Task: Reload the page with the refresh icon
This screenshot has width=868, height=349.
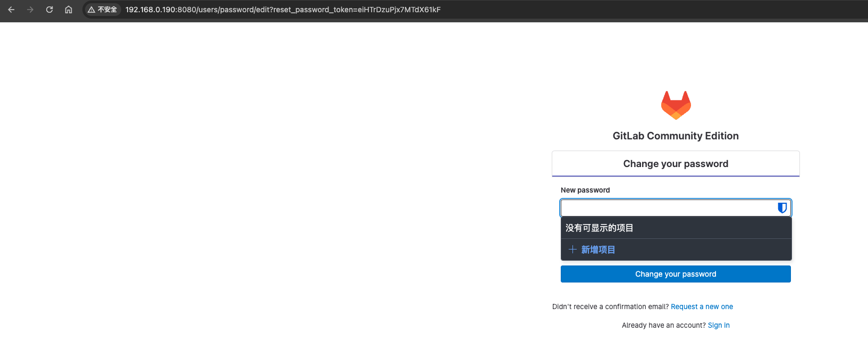Action: coord(49,10)
